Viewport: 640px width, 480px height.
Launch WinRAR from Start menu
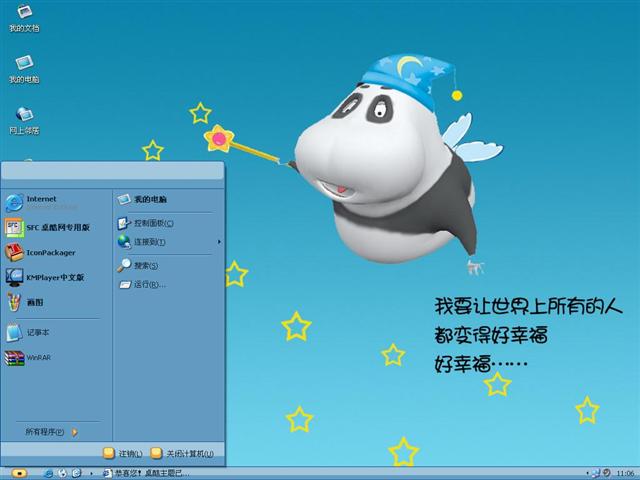tap(28, 358)
